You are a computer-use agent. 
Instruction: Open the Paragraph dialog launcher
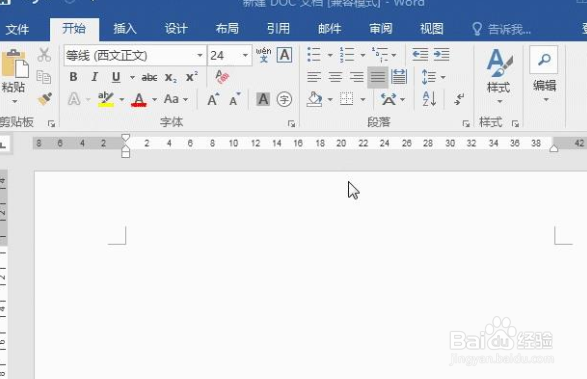point(466,124)
